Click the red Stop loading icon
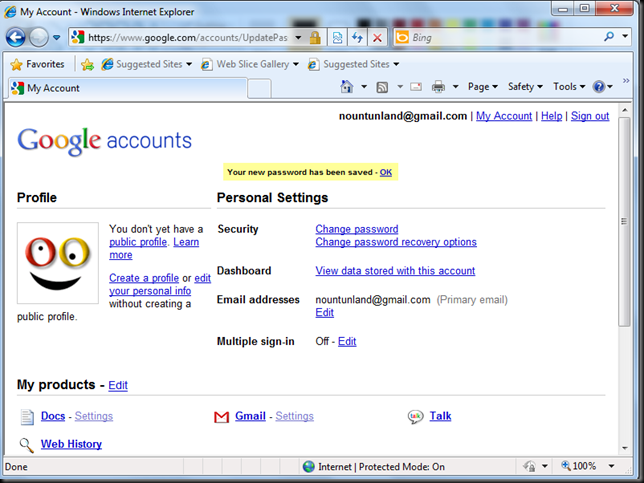The image size is (644, 483). (x=377, y=38)
